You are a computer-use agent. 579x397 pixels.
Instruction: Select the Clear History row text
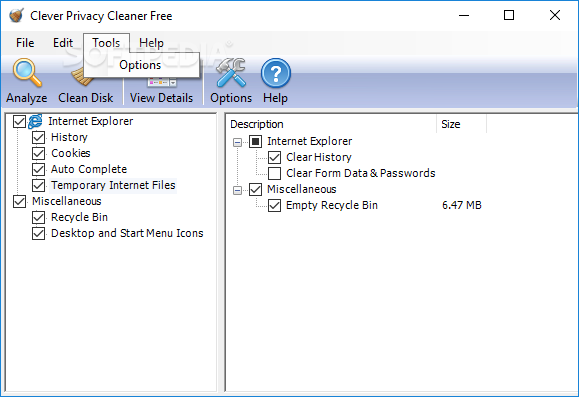pos(319,157)
